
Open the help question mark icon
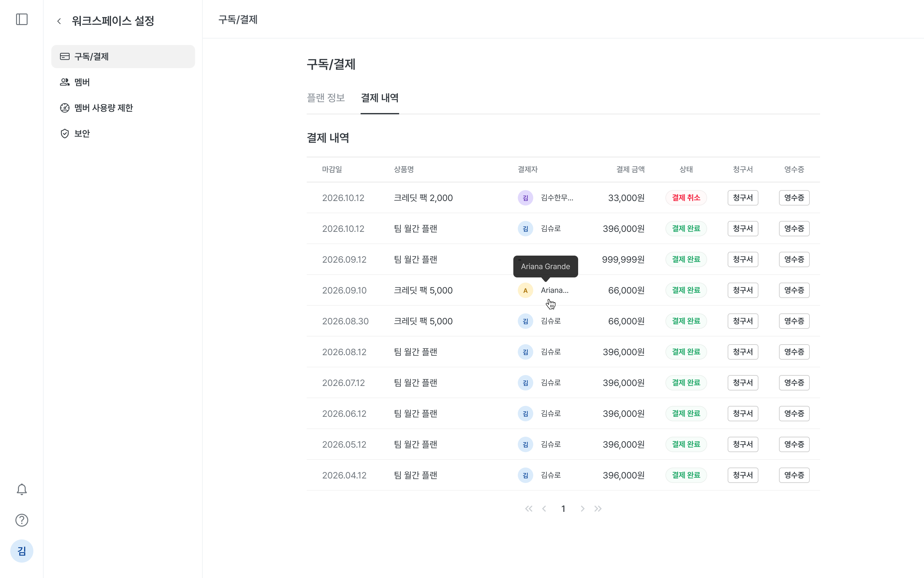click(22, 520)
